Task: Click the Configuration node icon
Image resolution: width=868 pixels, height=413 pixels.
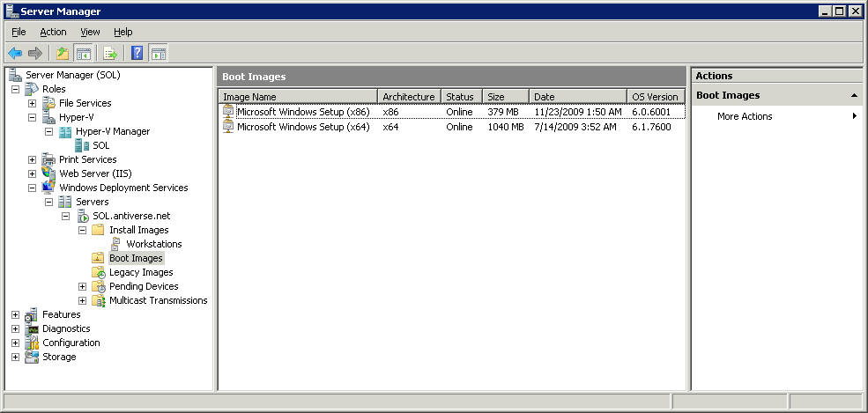Action: [x=32, y=343]
